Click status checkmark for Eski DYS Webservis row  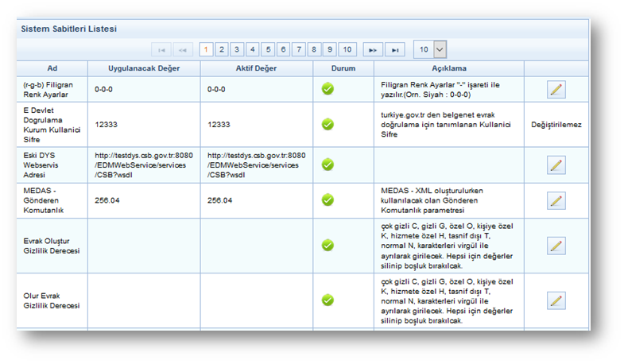[x=328, y=165]
